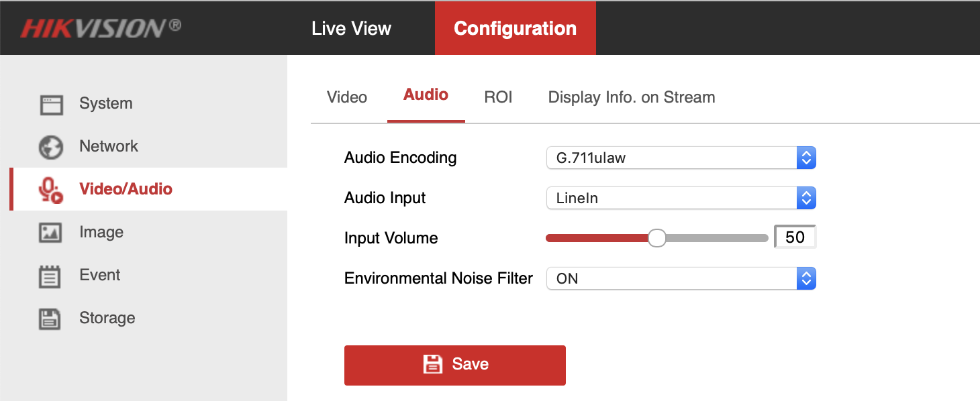Select Video/Audio in the sidebar
The image size is (980, 401).
click(126, 188)
